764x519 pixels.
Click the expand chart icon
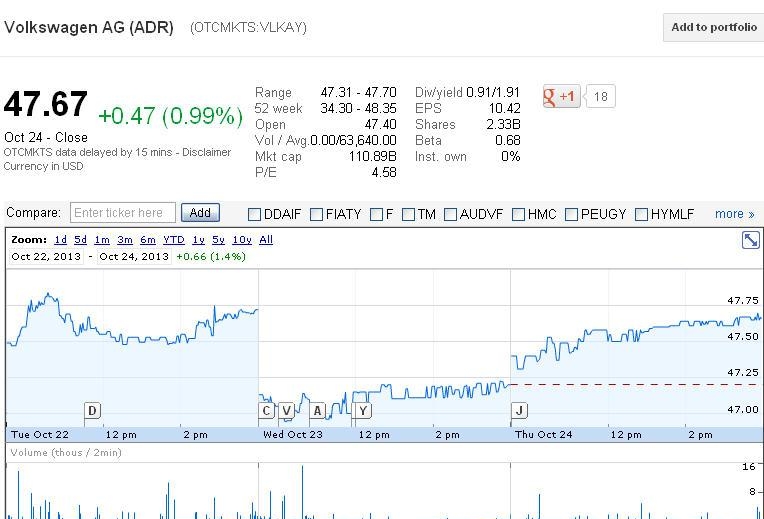750,240
